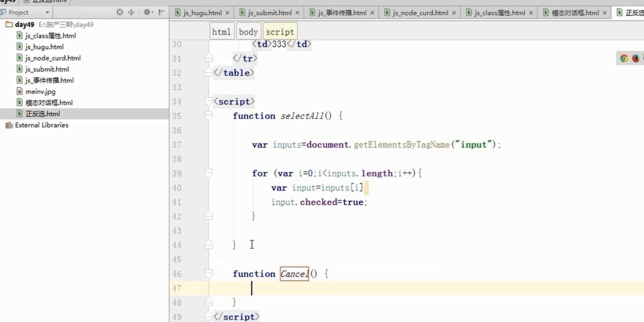Select External Libraries node
644x322 pixels.
[x=42, y=125]
